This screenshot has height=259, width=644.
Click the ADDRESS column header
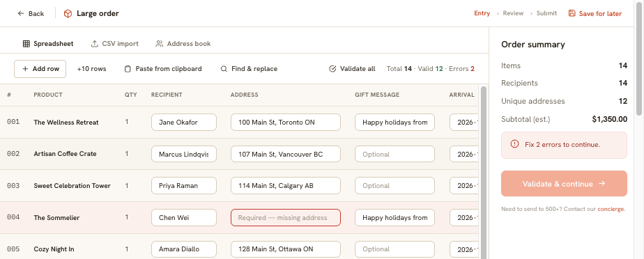245,95
